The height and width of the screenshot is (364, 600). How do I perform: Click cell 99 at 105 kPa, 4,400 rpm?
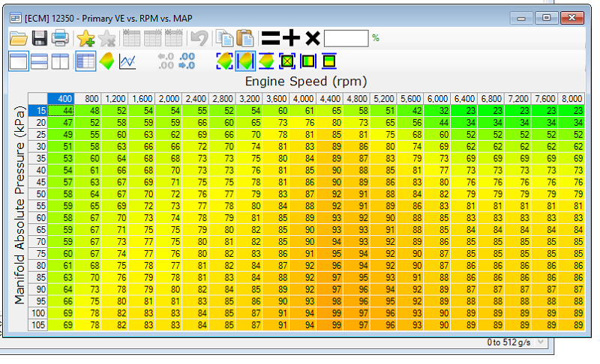(x=330, y=325)
